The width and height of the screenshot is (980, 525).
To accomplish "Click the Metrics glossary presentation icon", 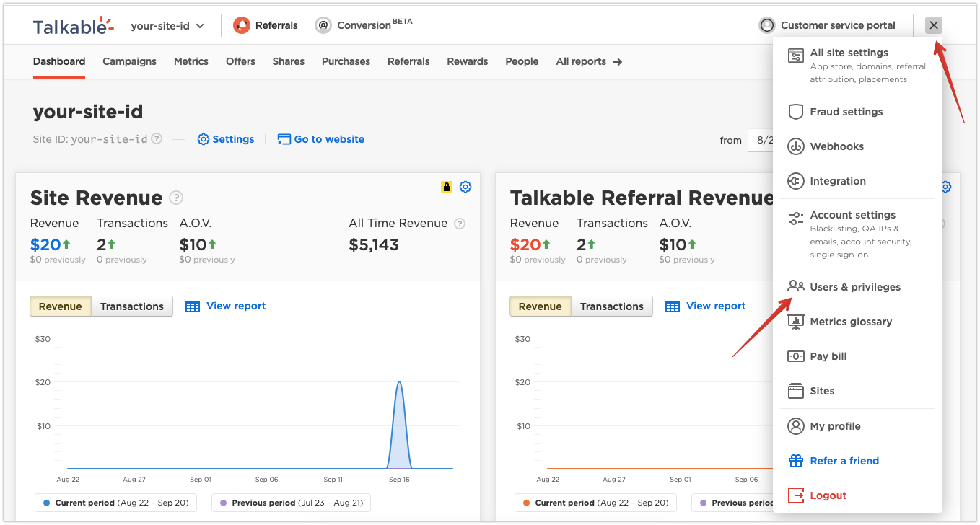I will [795, 322].
